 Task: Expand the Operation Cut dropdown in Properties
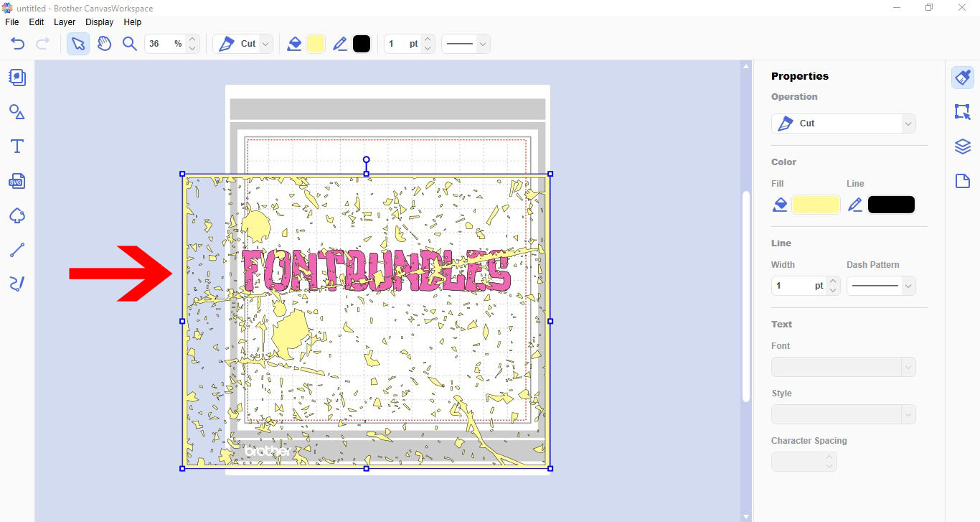[x=844, y=123]
